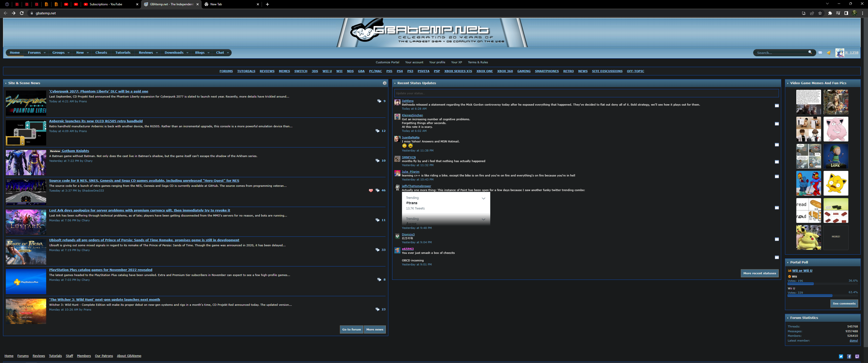
Task: Open the inbox envelope icon
Action: (820, 52)
